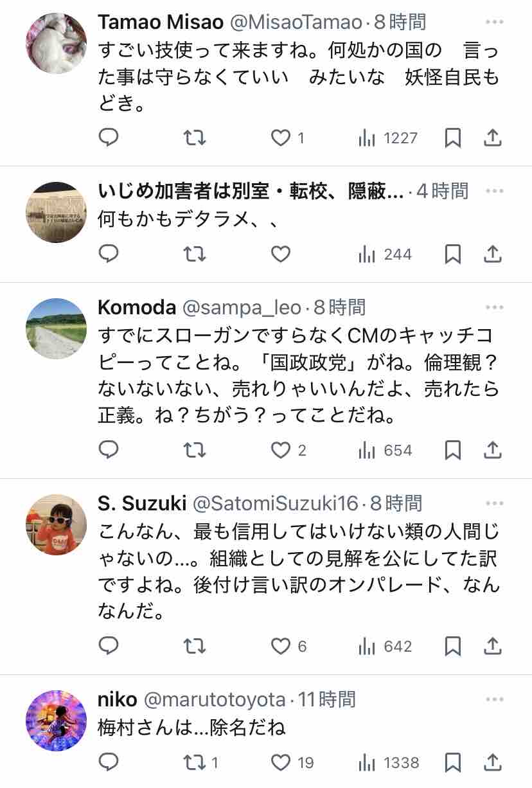Reply to Tamao Misao's tweet
The width and height of the screenshot is (532, 788).
coord(109,137)
